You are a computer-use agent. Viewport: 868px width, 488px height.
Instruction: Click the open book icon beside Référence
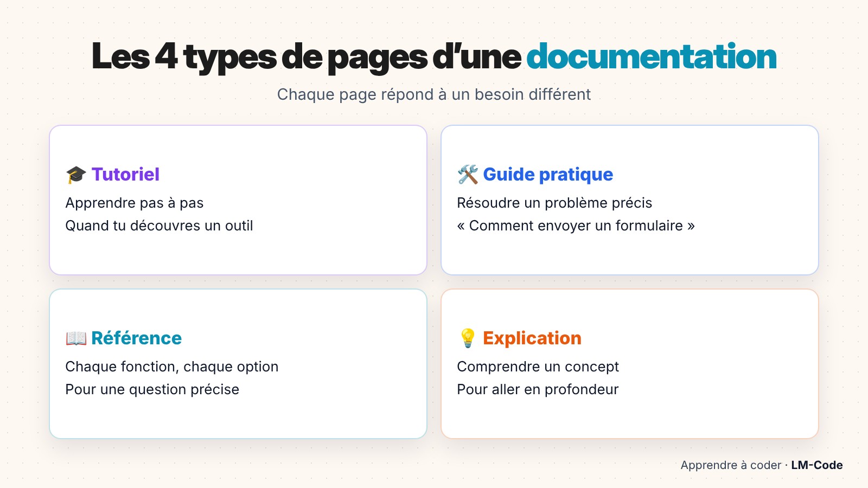76,338
